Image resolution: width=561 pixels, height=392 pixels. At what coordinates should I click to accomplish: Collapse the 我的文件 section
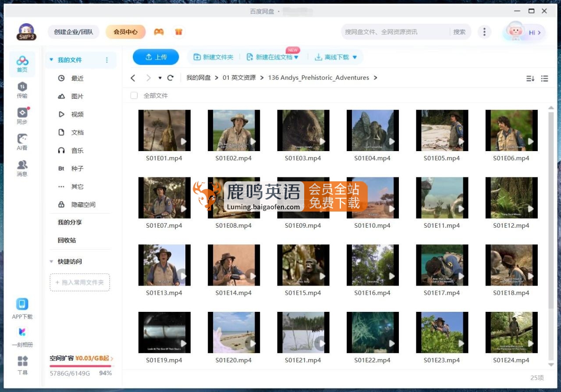click(x=51, y=60)
